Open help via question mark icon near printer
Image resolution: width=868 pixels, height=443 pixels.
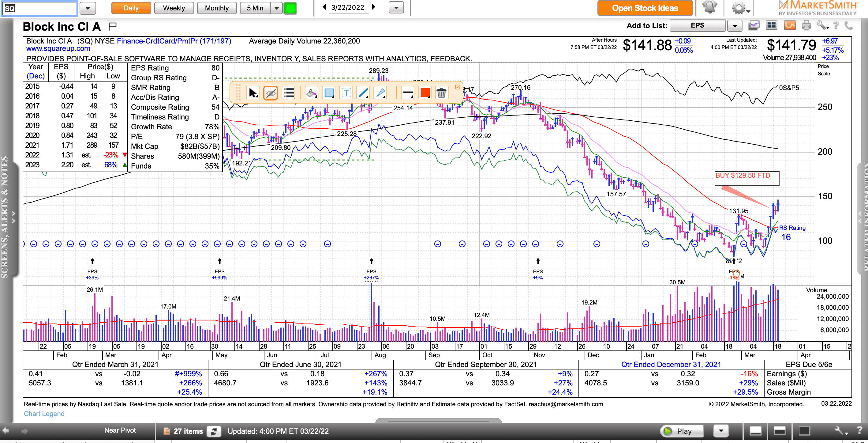coord(836,25)
